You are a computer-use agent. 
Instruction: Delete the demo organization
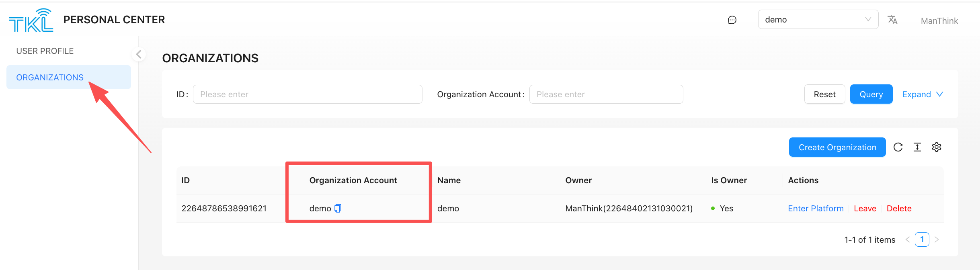tap(899, 209)
